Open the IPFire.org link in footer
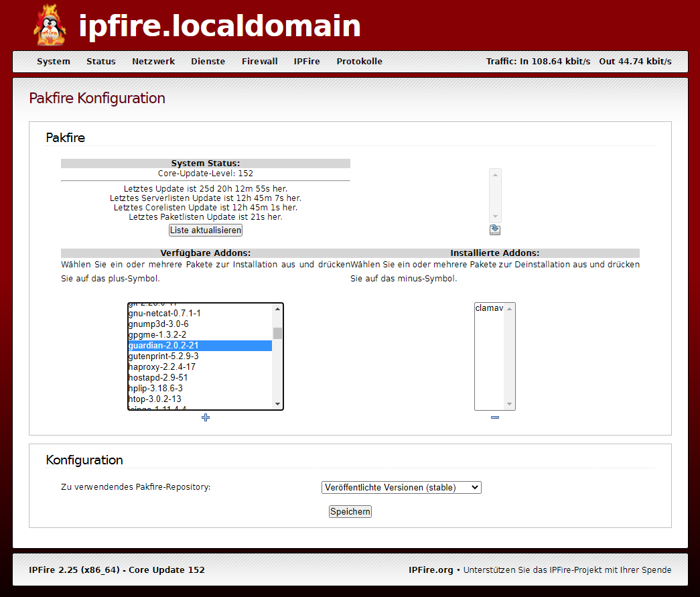 (x=430, y=570)
